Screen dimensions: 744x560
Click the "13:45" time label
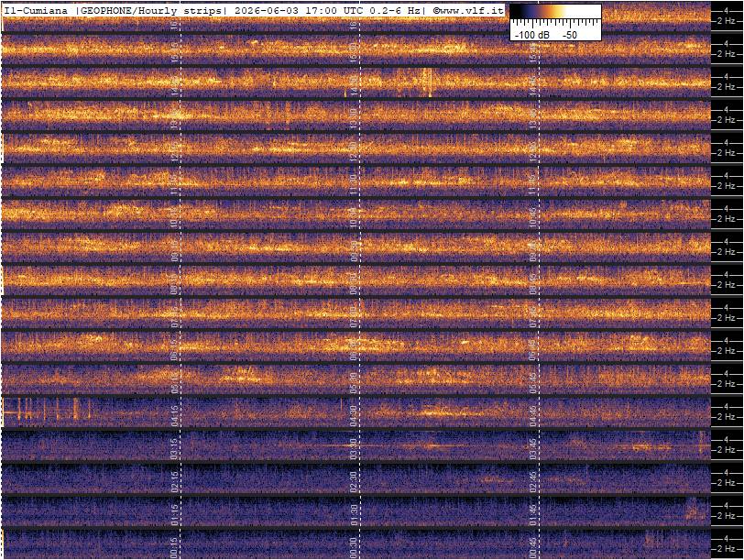pyautogui.click(x=533, y=119)
